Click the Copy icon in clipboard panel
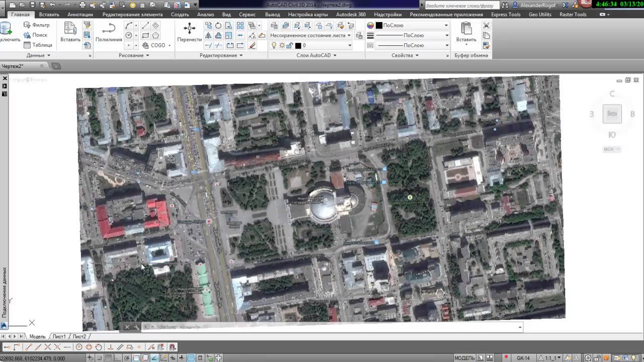 [x=486, y=36]
